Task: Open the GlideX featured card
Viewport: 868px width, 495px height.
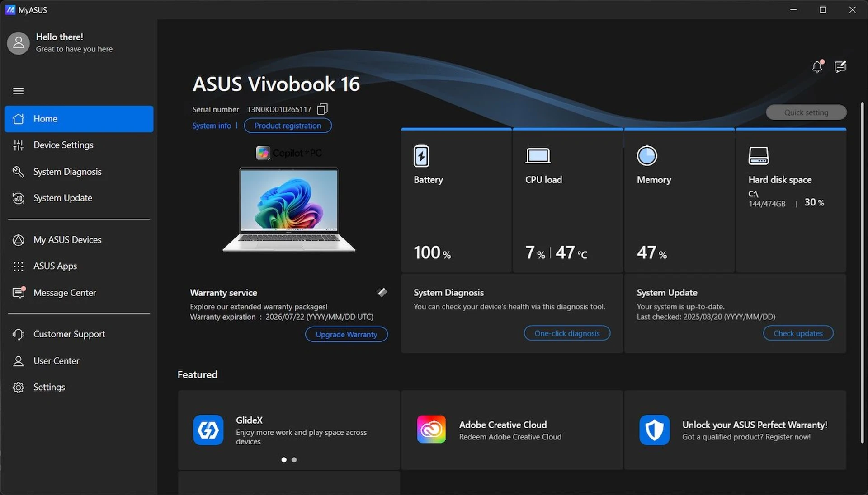Action: tap(289, 430)
